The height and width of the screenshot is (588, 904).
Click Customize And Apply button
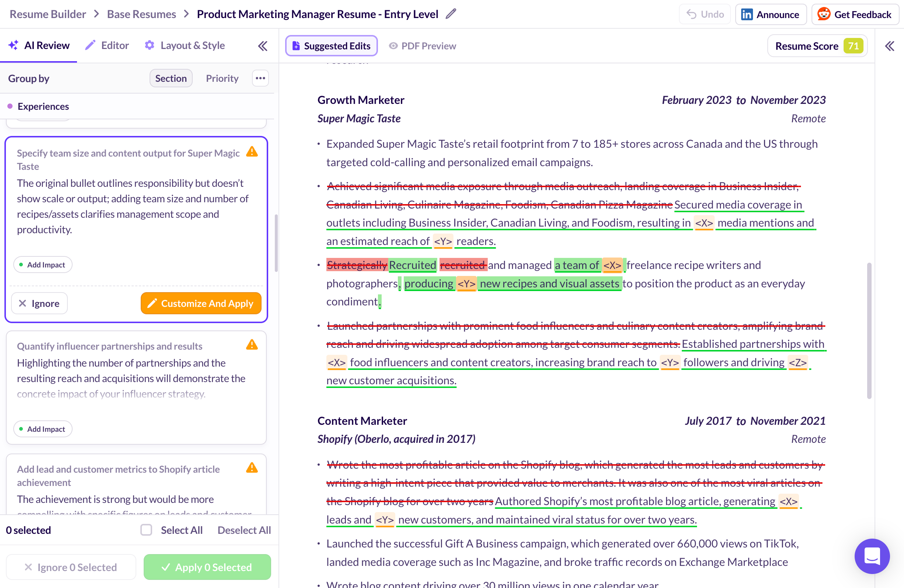tap(201, 303)
